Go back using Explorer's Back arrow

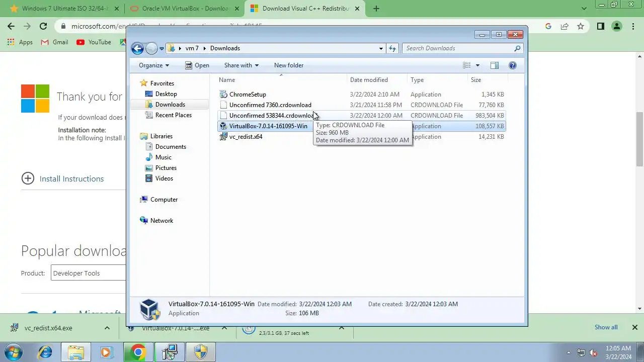[137, 48]
